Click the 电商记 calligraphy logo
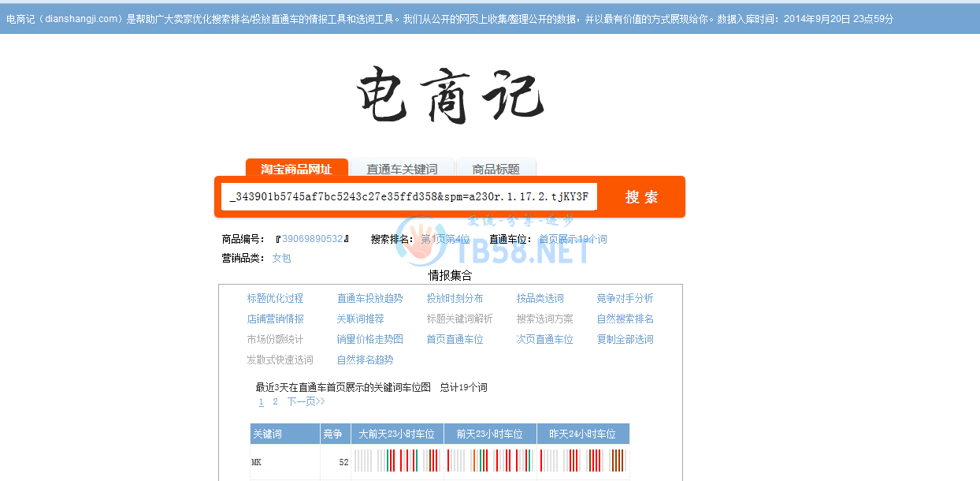Image resolution: width=980 pixels, height=481 pixels. click(x=449, y=95)
